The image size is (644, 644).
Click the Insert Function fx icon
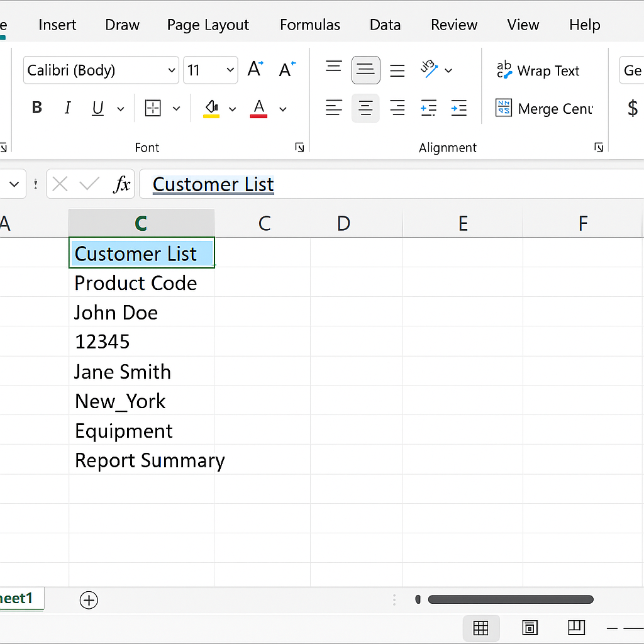pyautogui.click(x=121, y=184)
